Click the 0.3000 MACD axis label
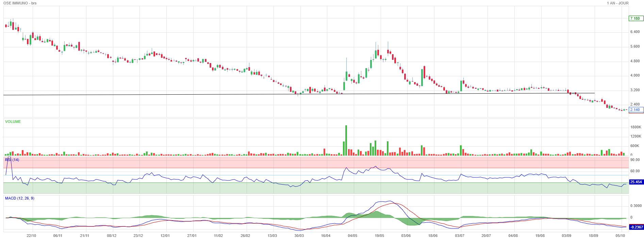This screenshot has width=644, height=239. pyautogui.click(x=636, y=206)
